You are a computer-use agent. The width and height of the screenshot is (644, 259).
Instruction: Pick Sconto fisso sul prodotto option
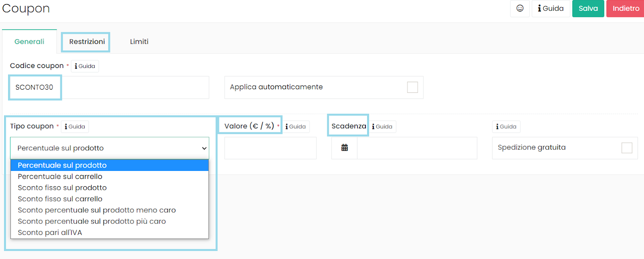(x=62, y=188)
